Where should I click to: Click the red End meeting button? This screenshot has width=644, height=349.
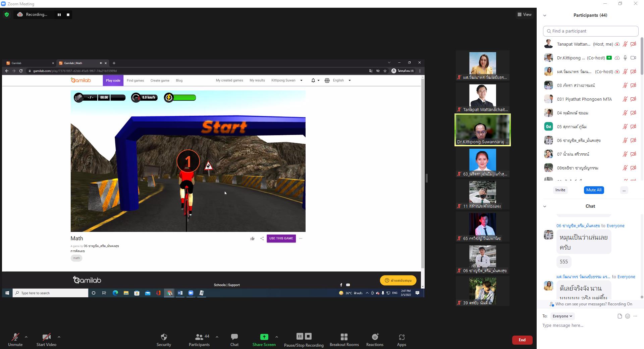(x=522, y=340)
